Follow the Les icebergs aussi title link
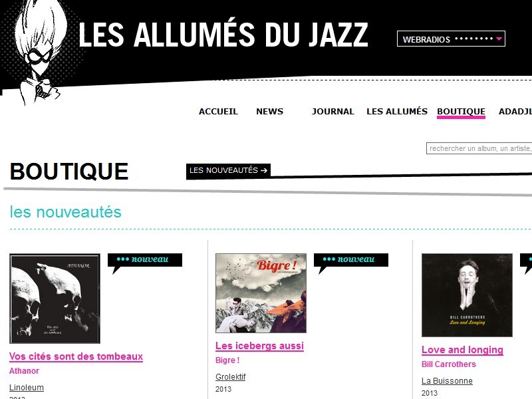Screen dimensions: 532x399 [x=259, y=346]
